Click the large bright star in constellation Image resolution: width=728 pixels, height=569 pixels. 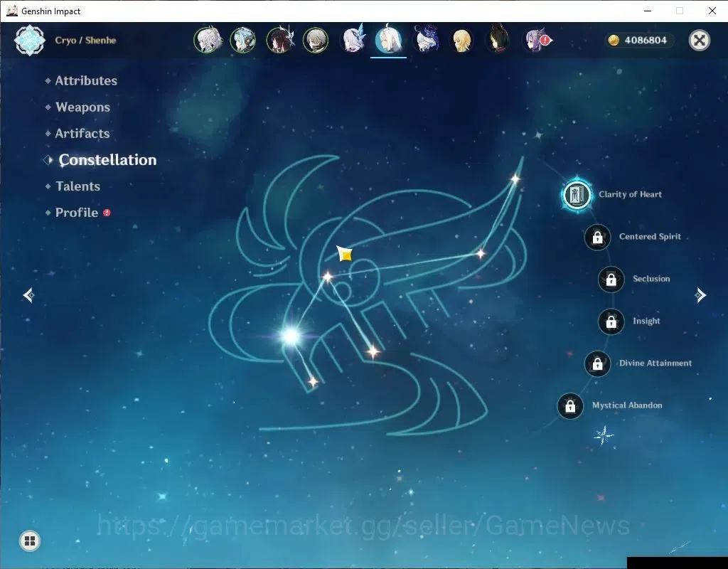pyautogui.click(x=291, y=336)
